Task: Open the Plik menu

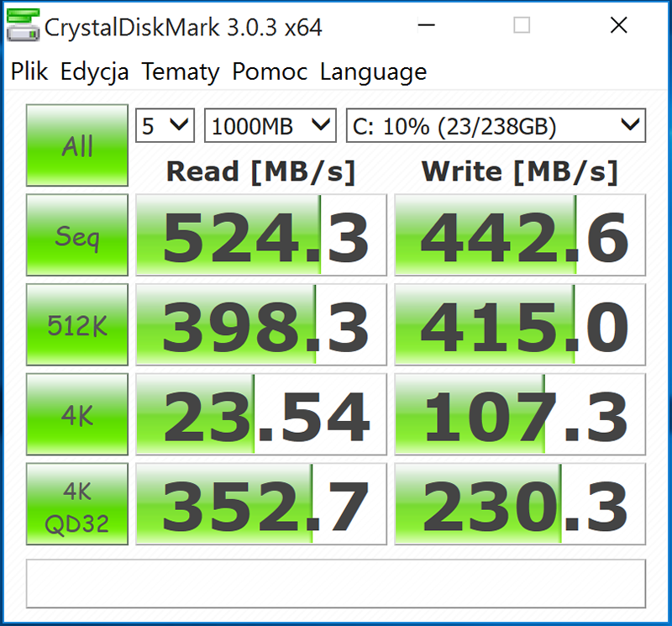Action: (29, 71)
